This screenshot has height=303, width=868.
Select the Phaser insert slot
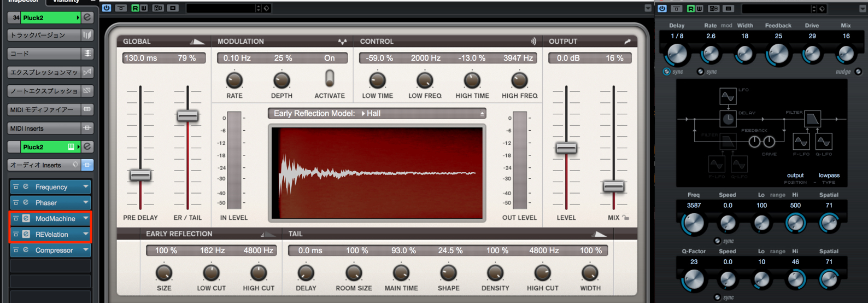click(50, 202)
